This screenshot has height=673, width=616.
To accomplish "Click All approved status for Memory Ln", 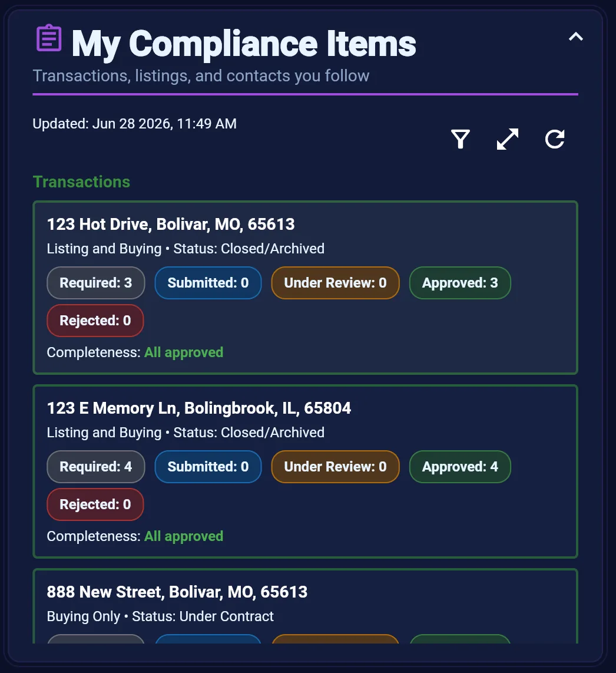I will point(184,536).
